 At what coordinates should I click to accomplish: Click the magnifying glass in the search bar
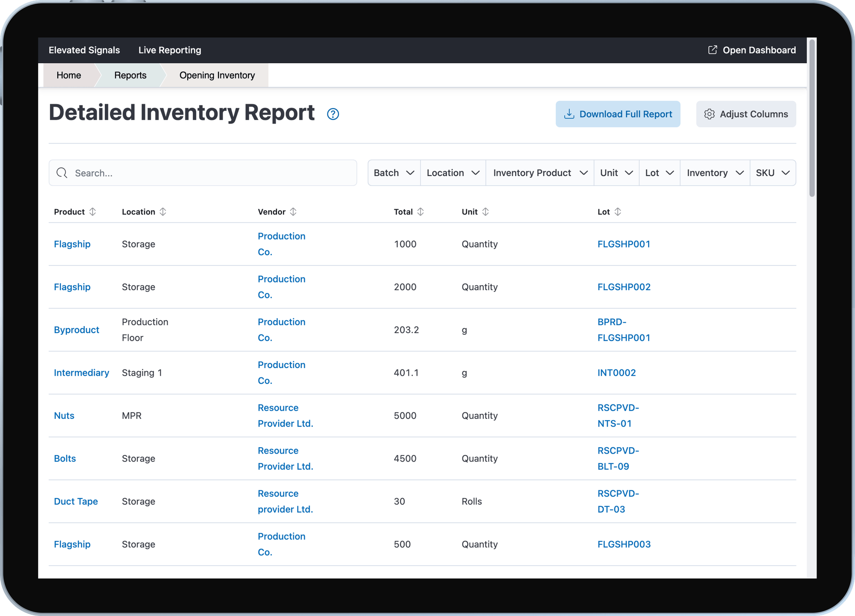point(62,173)
